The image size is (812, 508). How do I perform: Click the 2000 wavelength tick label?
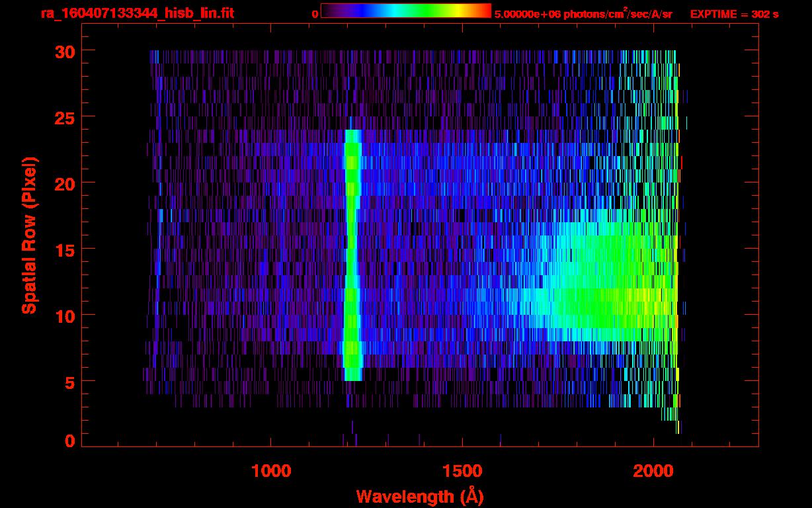[653, 471]
